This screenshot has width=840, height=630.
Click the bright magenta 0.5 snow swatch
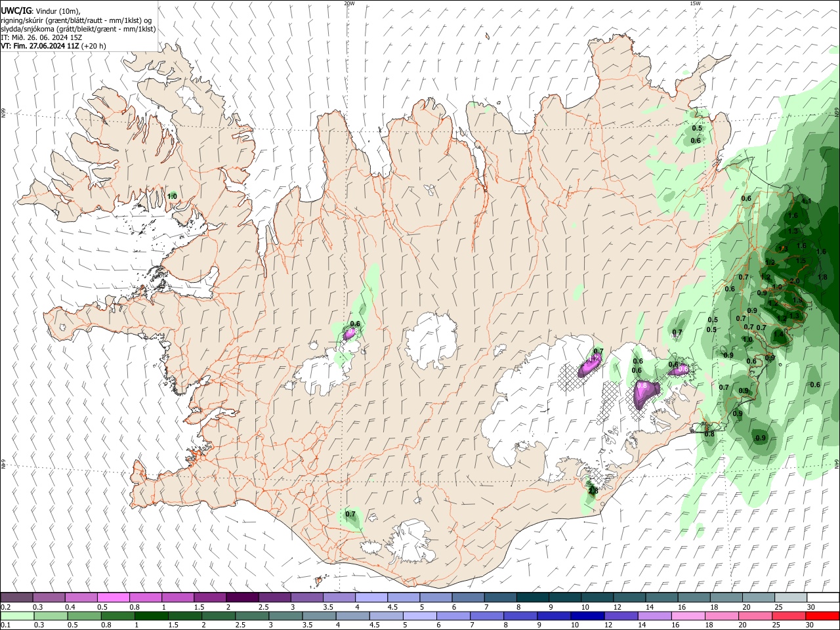pyautogui.click(x=114, y=597)
